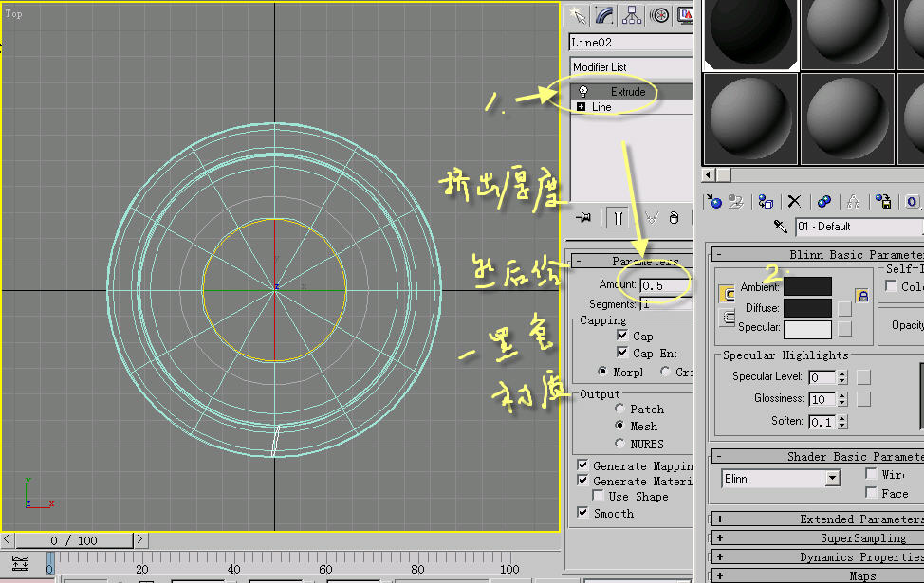The height and width of the screenshot is (583, 924).
Task: Toggle Generate Mapping Coords checkbox
Action: pos(582,465)
